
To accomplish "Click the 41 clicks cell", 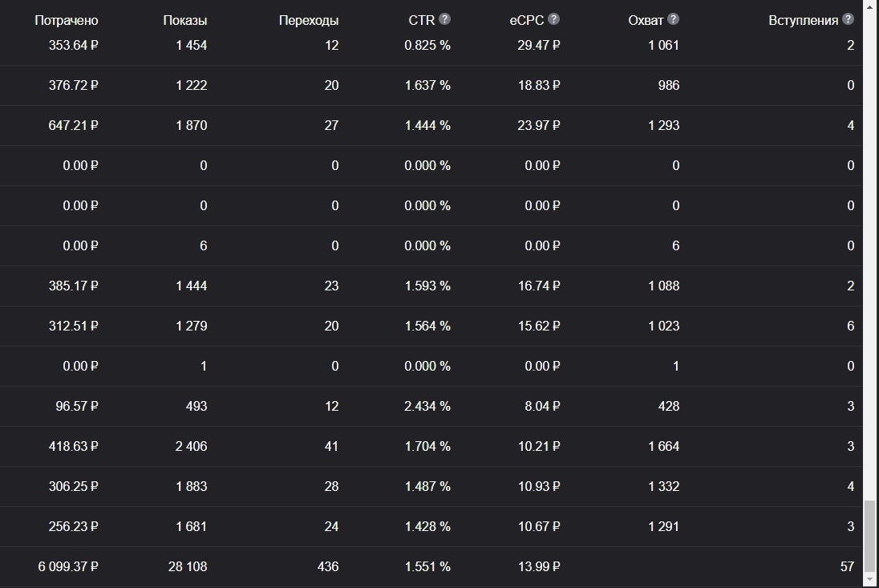I will [x=331, y=447].
